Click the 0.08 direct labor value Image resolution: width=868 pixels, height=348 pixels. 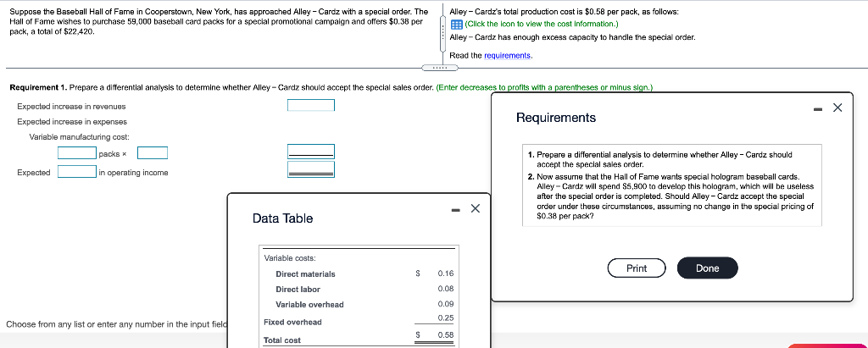pos(445,289)
